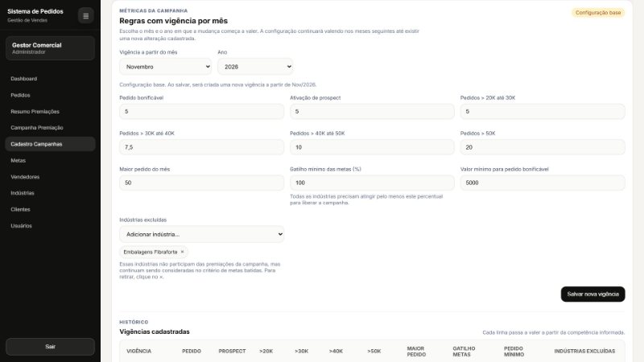Viewport: 644px width, 362px height.
Task: Focus the Valor mínimo para pedido bonificável input
Action: tap(543, 183)
